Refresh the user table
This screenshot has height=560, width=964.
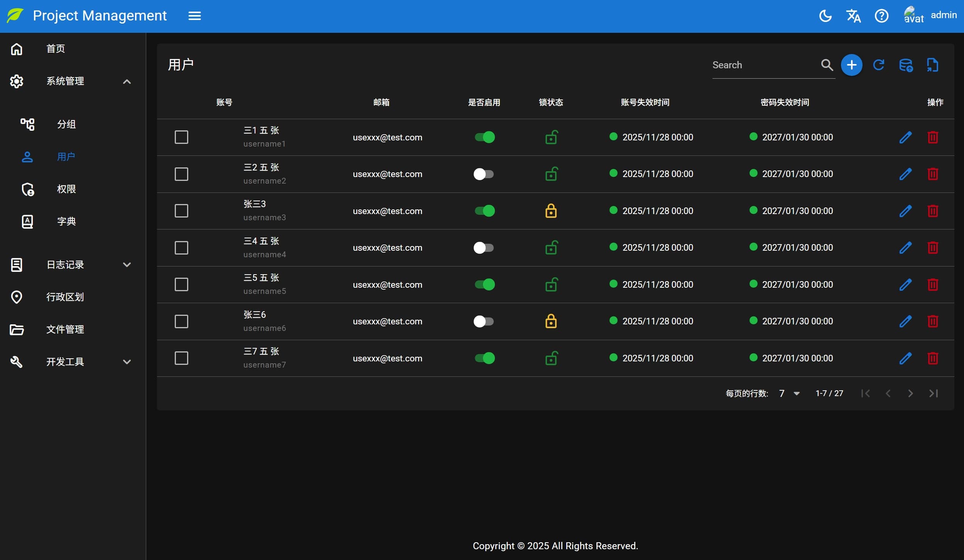[x=878, y=65]
